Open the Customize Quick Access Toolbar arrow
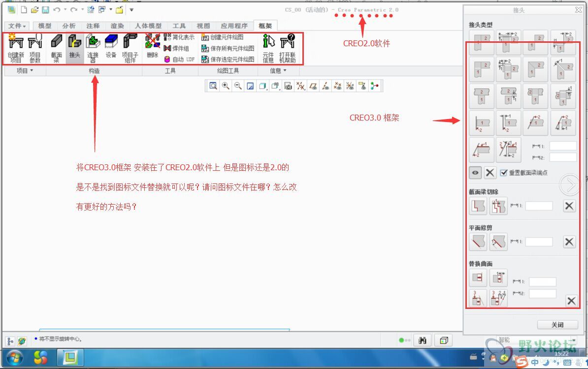 pos(131,10)
